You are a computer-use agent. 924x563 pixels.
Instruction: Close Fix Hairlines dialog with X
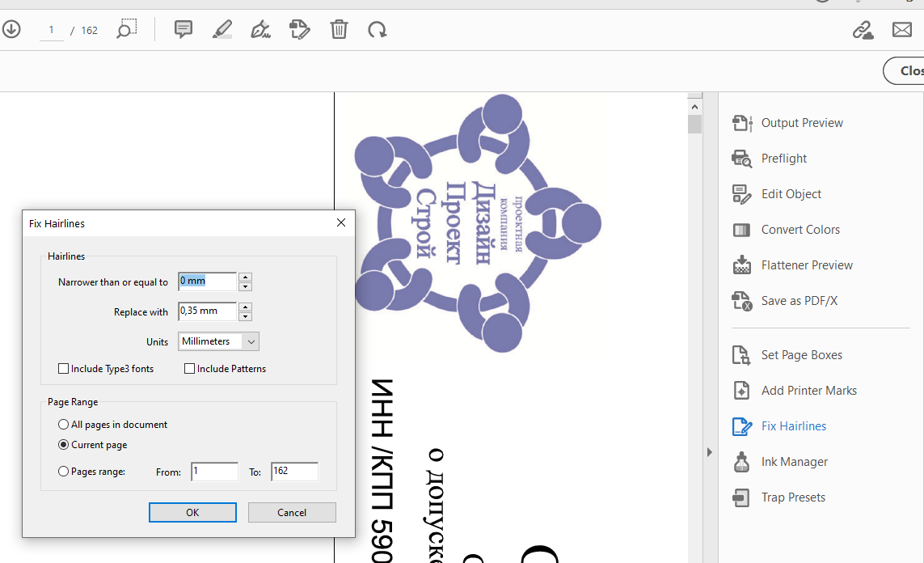[x=341, y=222]
